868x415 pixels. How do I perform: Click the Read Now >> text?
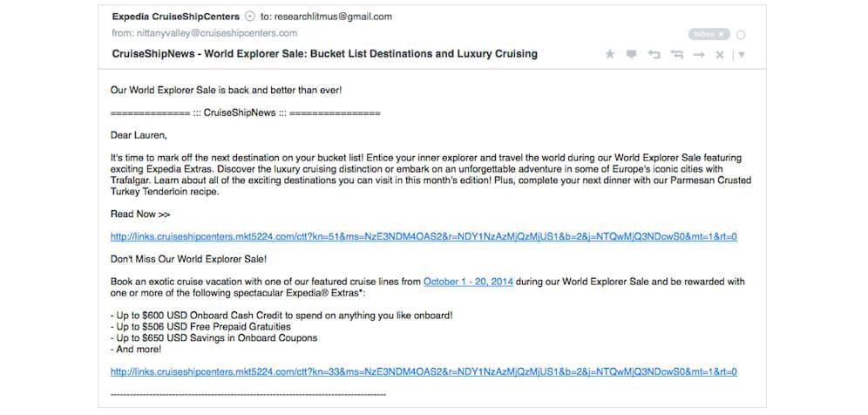140,214
